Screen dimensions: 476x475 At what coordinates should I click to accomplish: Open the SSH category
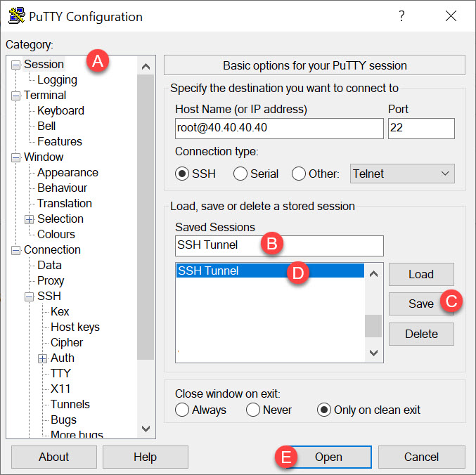49,297
